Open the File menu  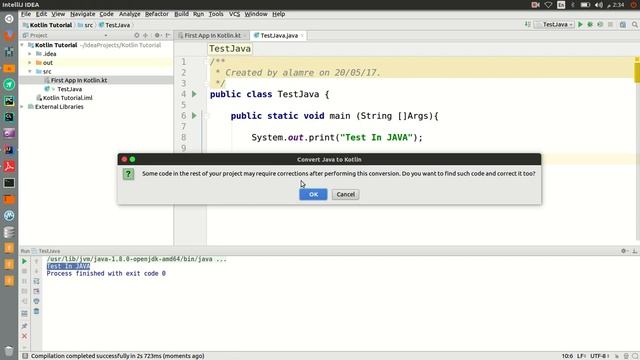26,14
